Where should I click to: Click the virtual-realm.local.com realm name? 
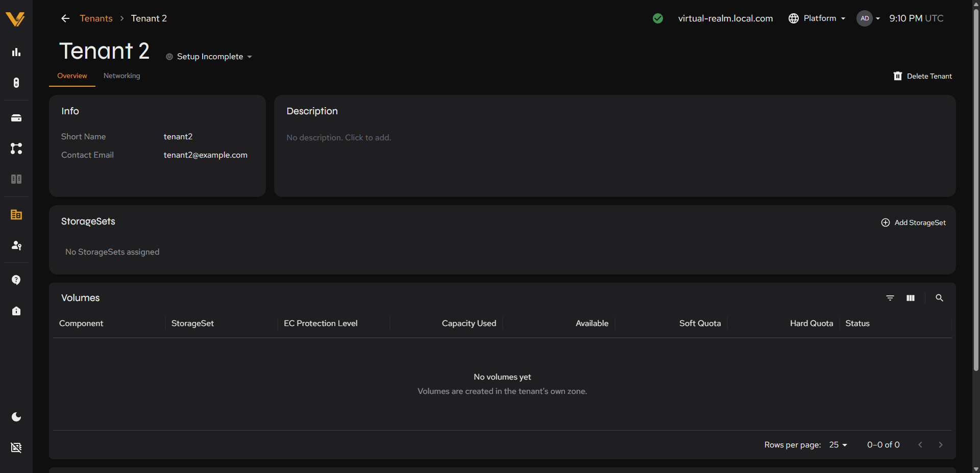725,18
